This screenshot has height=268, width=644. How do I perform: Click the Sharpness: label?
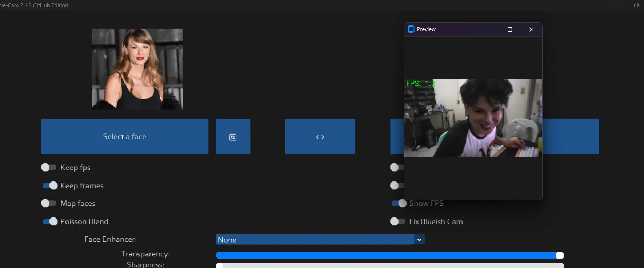pyautogui.click(x=145, y=264)
